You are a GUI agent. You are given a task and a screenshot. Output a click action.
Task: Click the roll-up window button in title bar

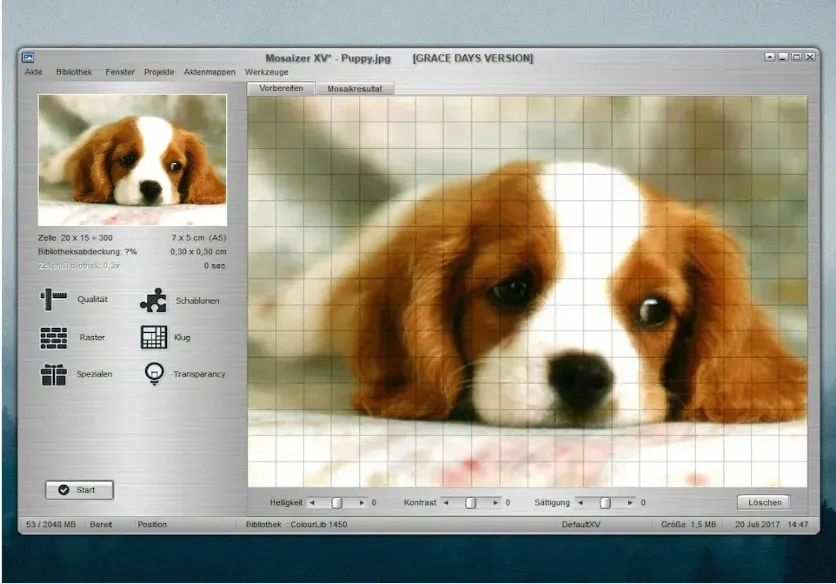coord(769,57)
